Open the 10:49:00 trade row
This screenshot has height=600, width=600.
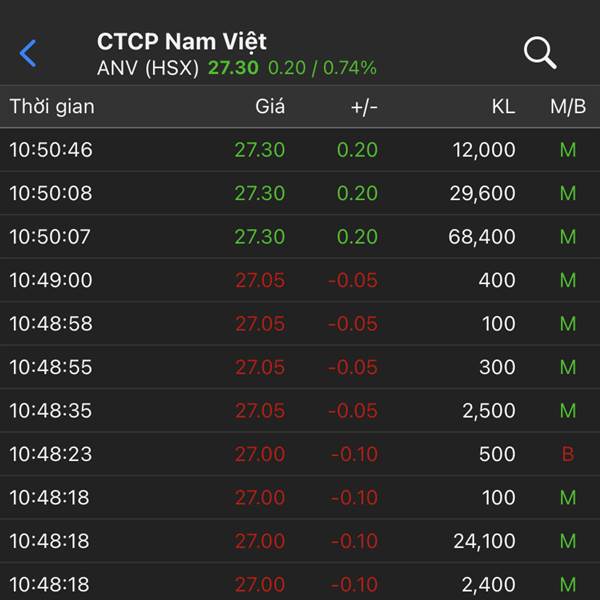click(x=300, y=280)
